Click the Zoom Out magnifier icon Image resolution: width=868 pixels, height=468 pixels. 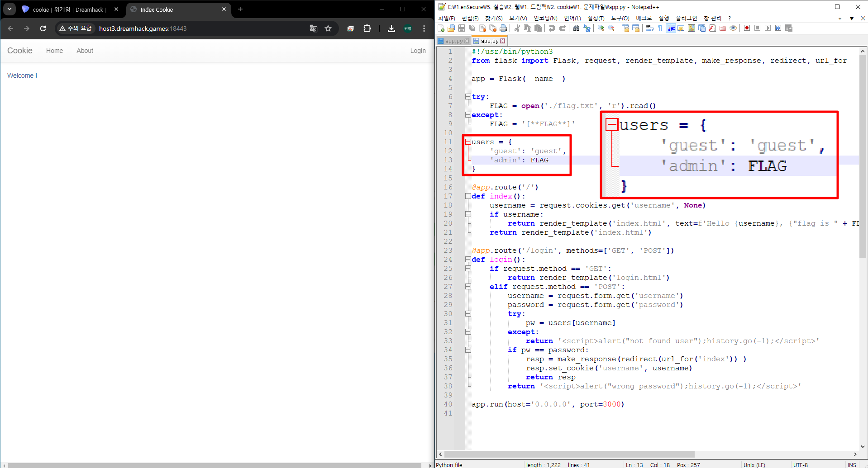611,28
